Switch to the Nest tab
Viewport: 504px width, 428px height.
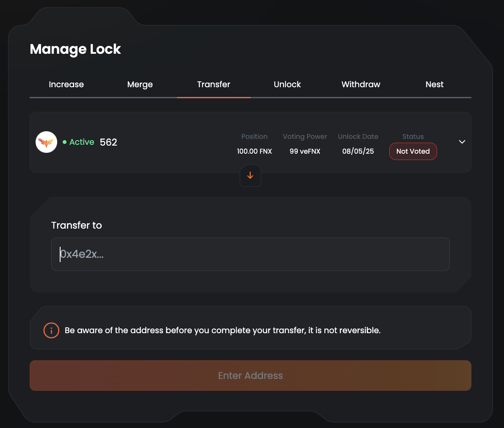[434, 84]
